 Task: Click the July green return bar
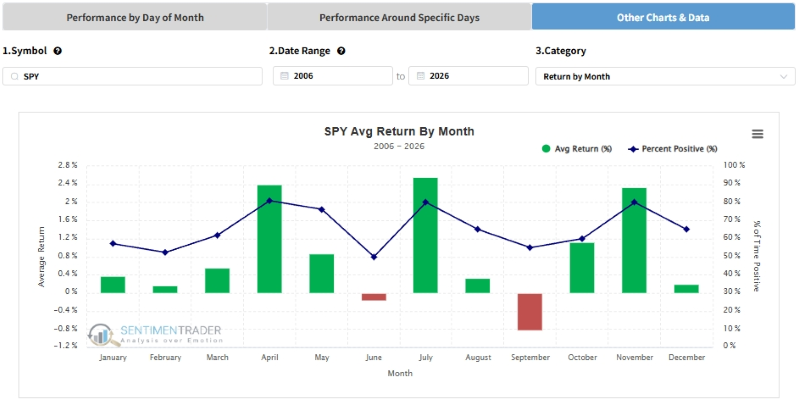pyautogui.click(x=426, y=235)
